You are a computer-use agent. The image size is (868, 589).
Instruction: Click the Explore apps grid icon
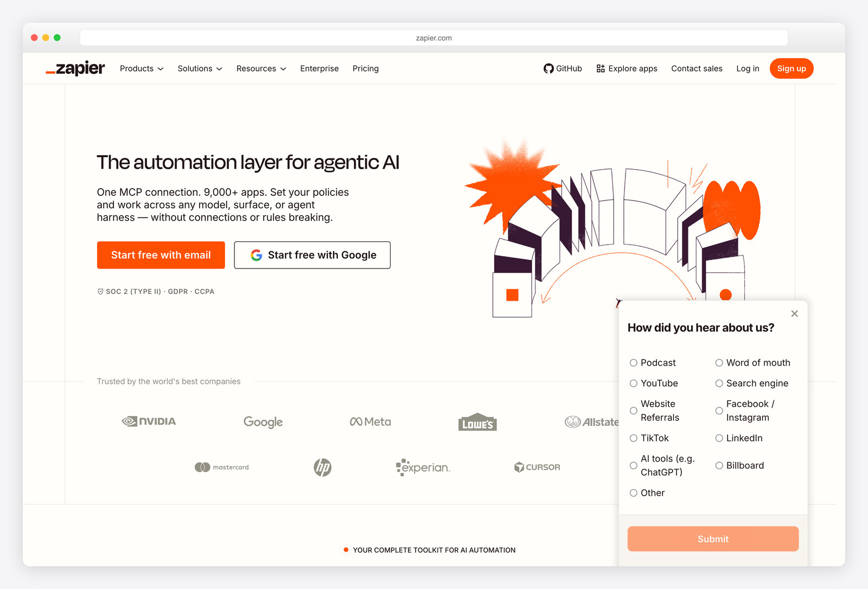[x=601, y=68]
